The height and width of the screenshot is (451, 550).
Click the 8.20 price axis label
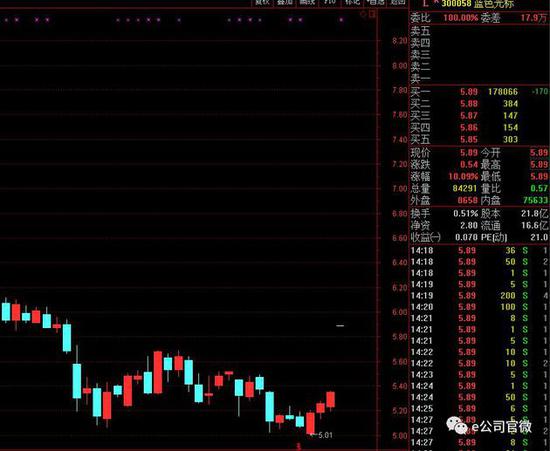400,41
